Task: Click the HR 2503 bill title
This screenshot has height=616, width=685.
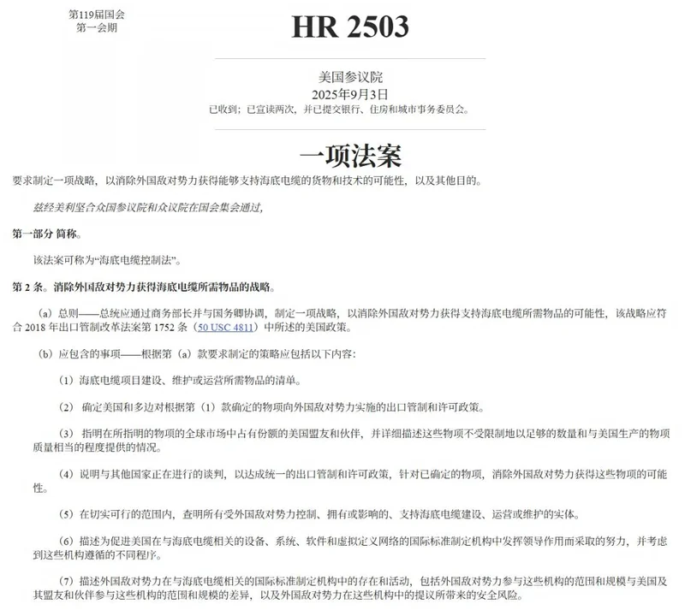Action: pyautogui.click(x=350, y=27)
